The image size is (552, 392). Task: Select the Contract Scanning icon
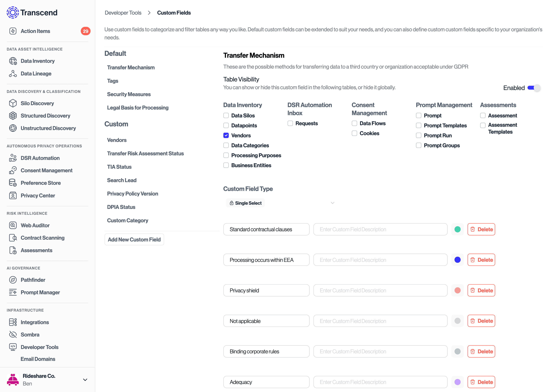coord(13,238)
